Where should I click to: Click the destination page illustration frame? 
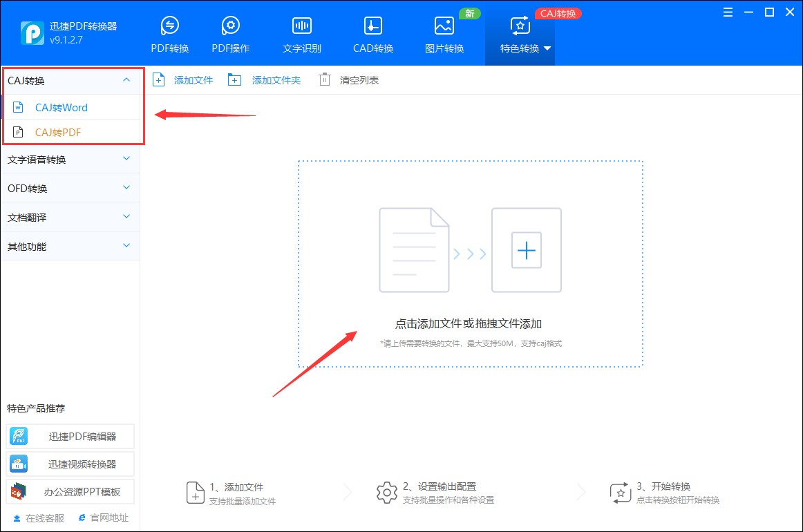(527, 250)
